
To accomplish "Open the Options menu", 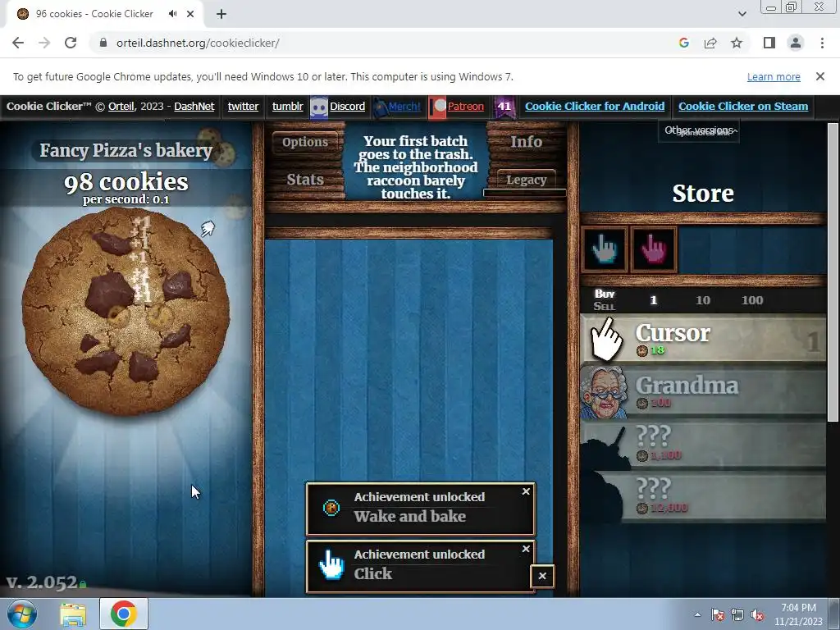I will (x=305, y=142).
